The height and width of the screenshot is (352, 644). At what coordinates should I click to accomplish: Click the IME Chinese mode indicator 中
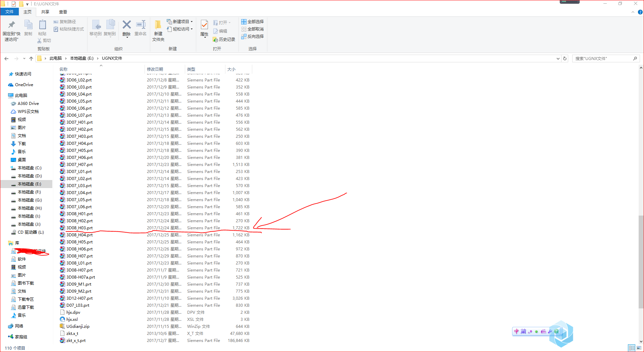click(x=516, y=331)
